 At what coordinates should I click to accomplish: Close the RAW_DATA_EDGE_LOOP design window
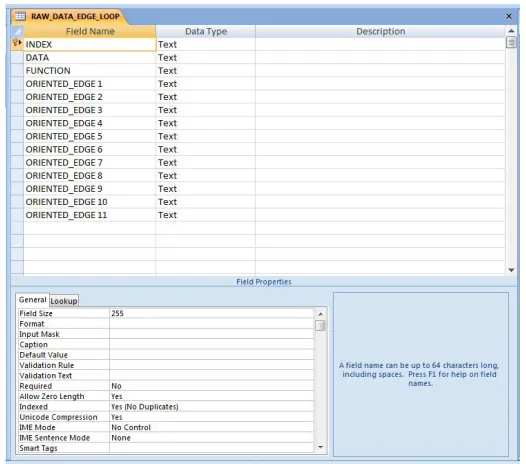(x=509, y=16)
